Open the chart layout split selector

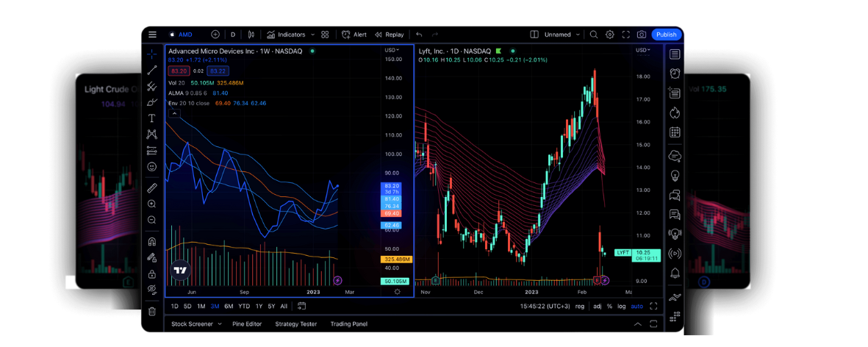534,35
